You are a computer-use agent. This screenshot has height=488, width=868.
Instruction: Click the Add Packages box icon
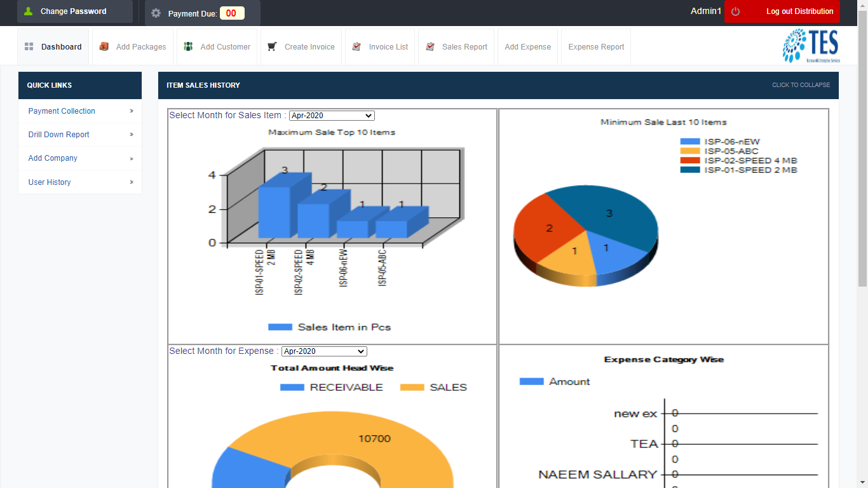(104, 46)
